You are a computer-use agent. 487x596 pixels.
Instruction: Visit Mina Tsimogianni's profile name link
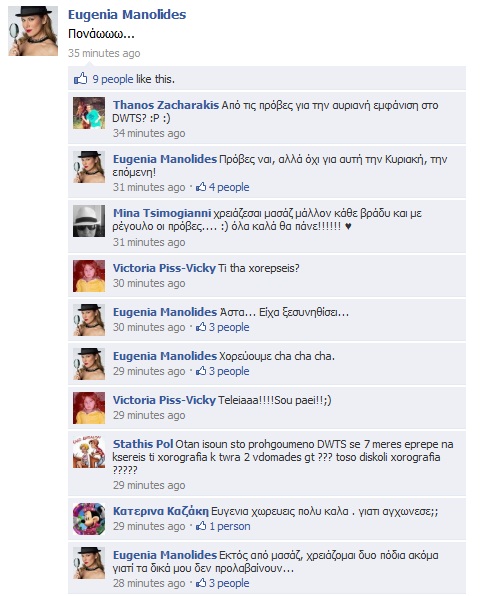162,213
